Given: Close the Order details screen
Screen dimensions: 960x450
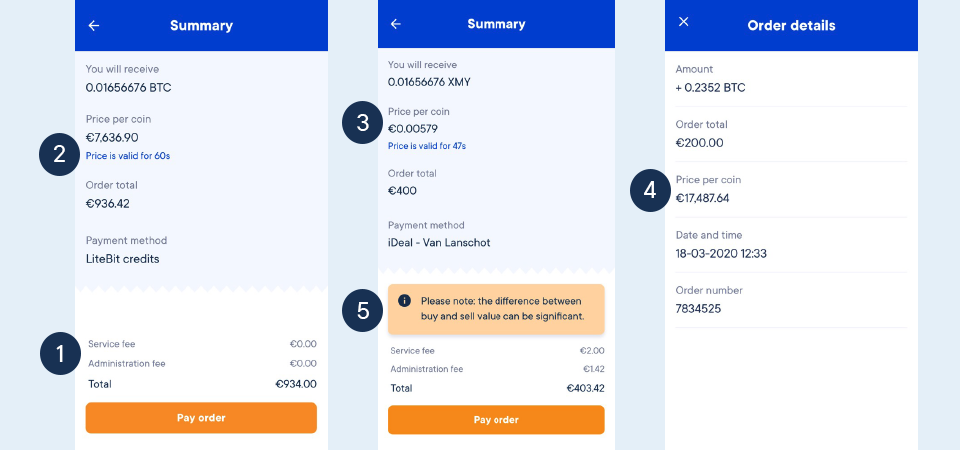Looking at the screenshot, I should [684, 21].
